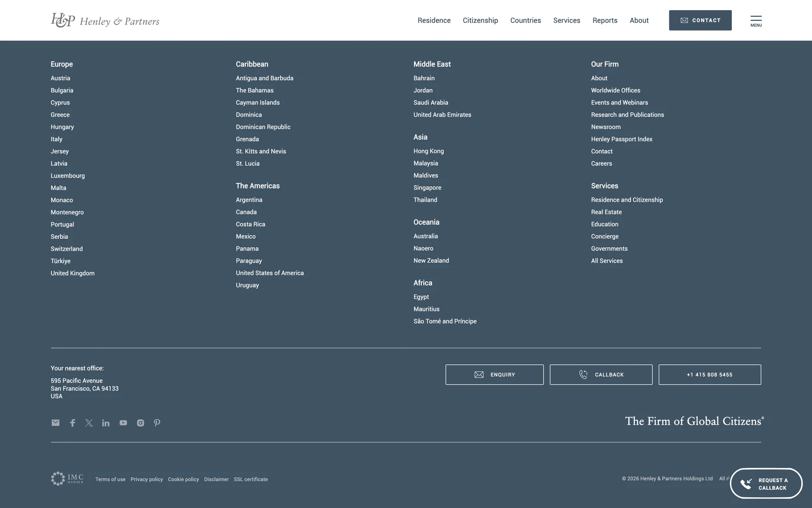The width and height of the screenshot is (812, 508).
Task: Open Worldwide Offices link
Action: point(616,90)
